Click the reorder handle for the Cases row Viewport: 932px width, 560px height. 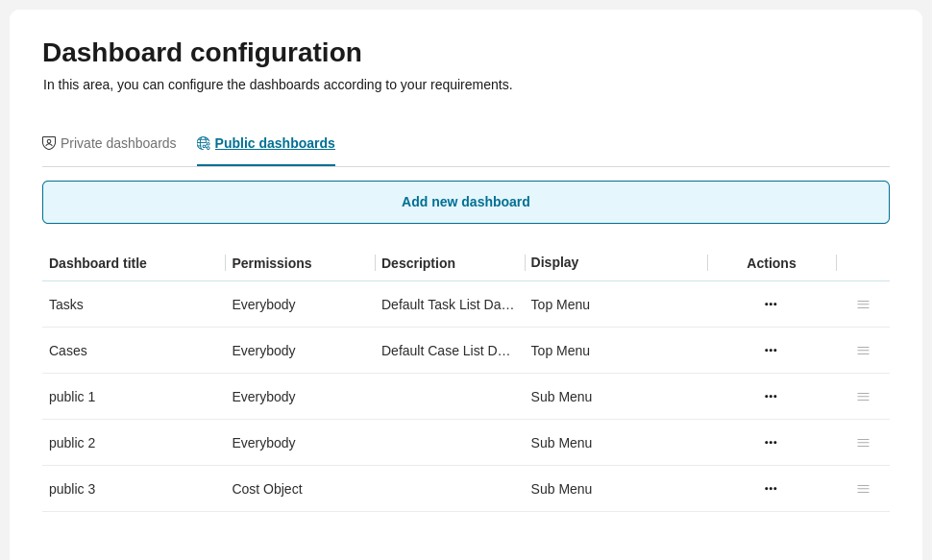[x=863, y=351]
